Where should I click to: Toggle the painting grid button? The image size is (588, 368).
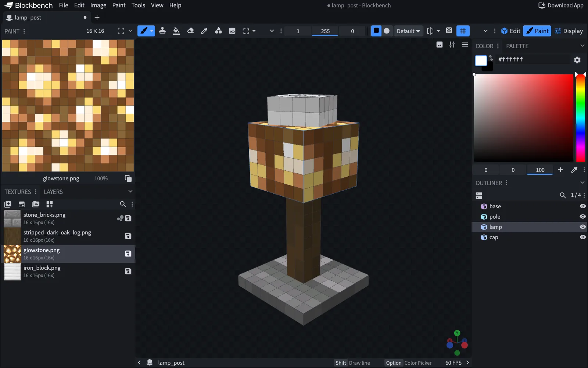click(x=463, y=31)
